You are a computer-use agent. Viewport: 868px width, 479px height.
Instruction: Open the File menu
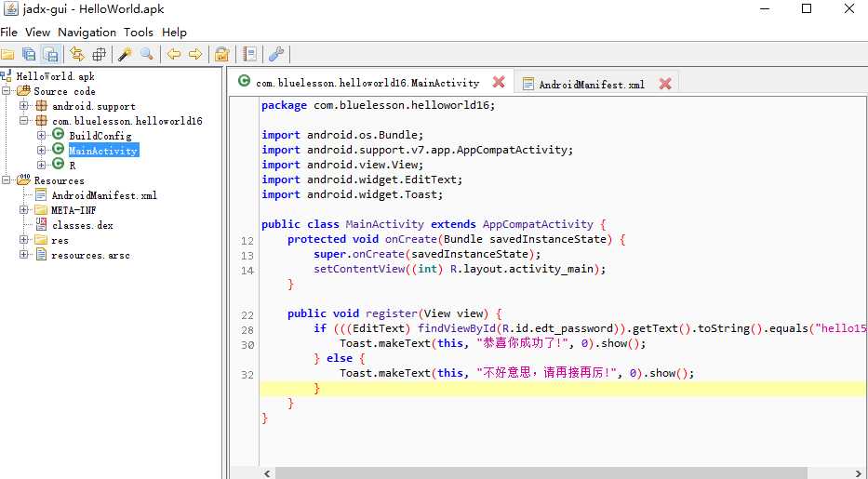[x=9, y=32]
